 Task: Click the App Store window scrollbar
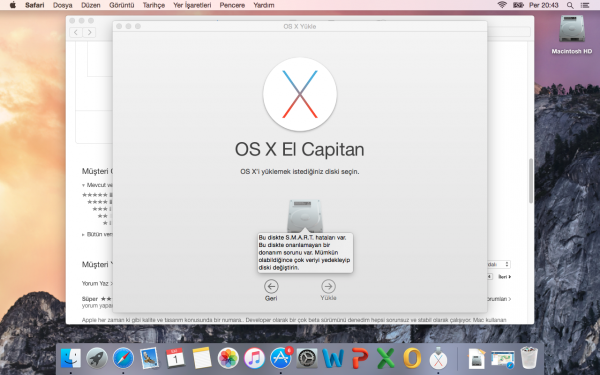pos(531,180)
